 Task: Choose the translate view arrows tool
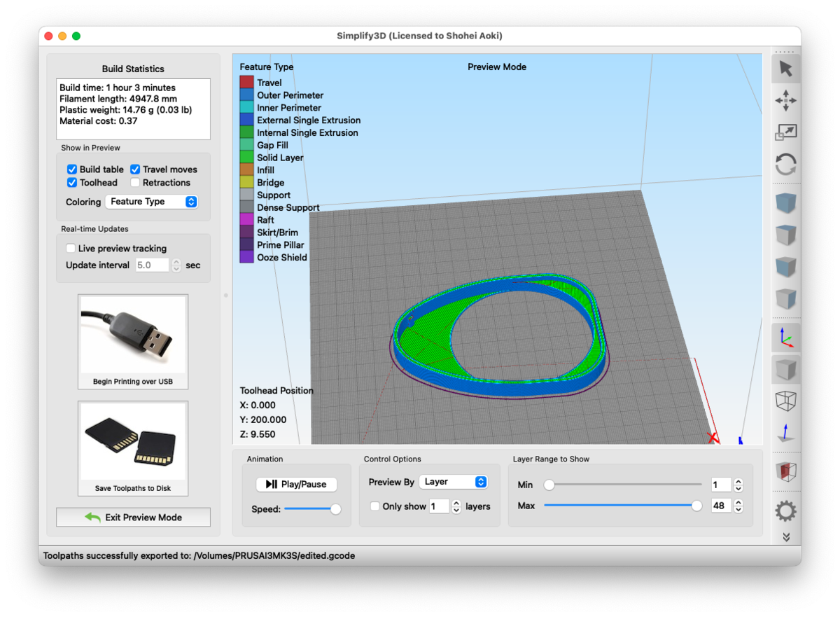786,100
